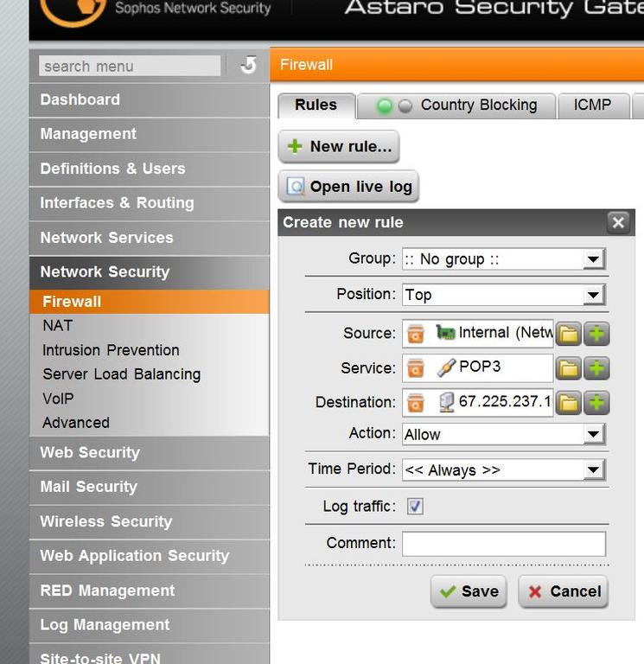The image size is (644, 664).
Task: Open the Management menu
Action: (149, 134)
